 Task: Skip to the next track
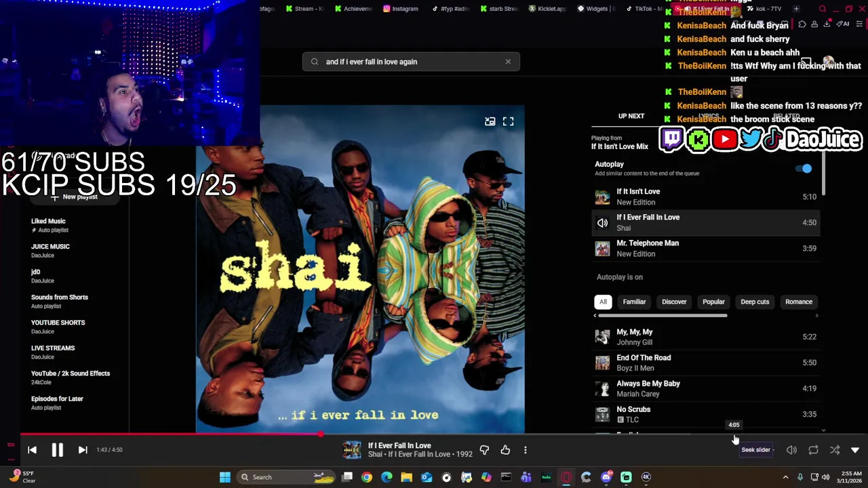tap(83, 449)
